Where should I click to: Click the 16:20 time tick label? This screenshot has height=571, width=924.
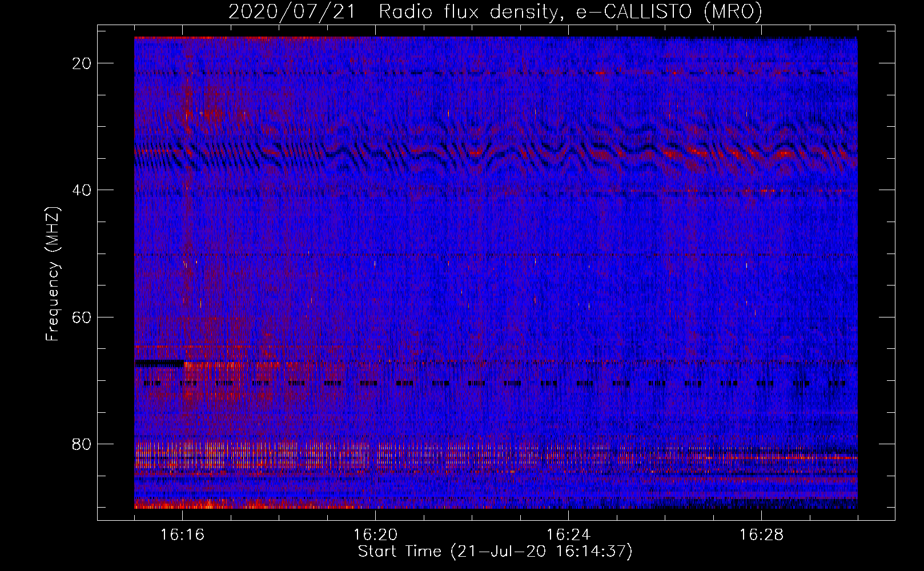click(375, 535)
